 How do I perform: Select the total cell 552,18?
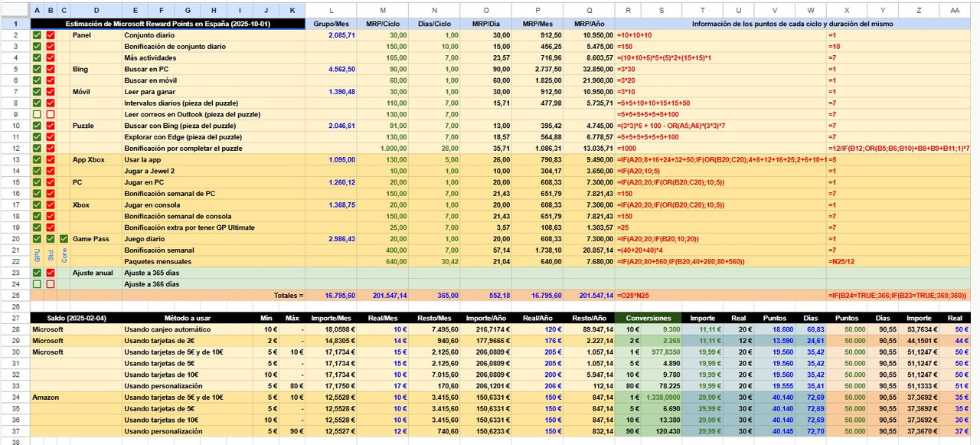coord(485,296)
